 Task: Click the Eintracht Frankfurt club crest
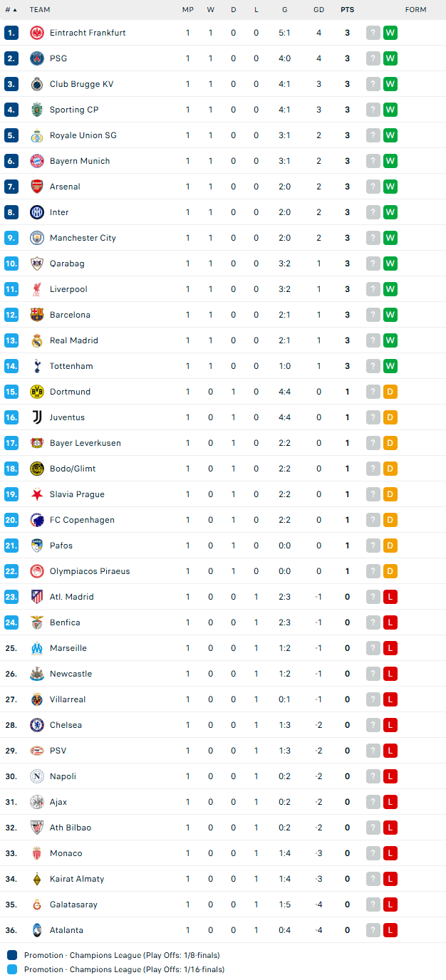[x=37, y=33]
